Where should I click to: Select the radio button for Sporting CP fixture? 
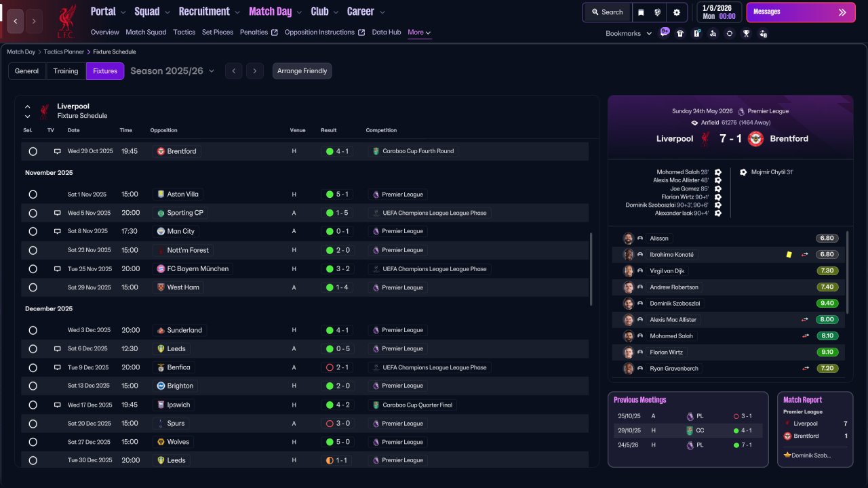click(33, 213)
